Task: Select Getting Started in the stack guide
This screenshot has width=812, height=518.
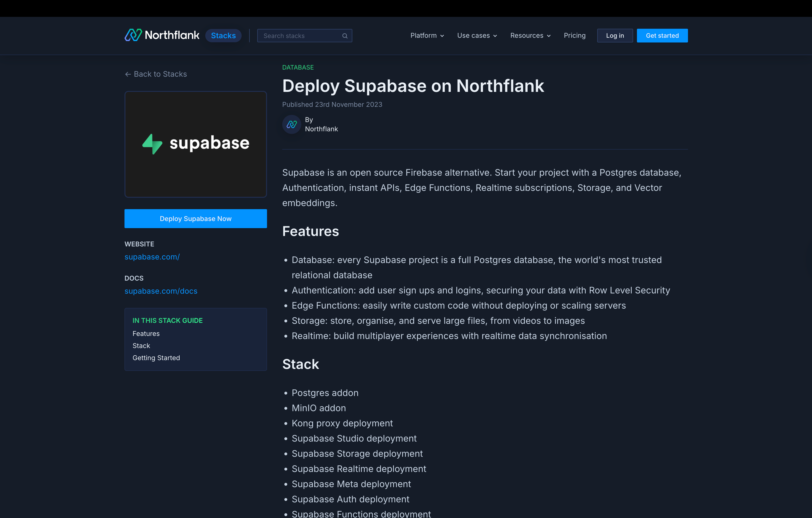Action: (x=156, y=358)
